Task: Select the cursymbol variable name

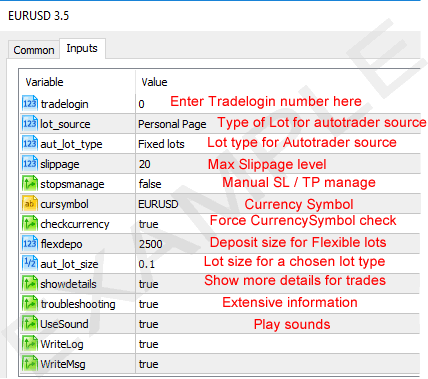Action: [64, 204]
